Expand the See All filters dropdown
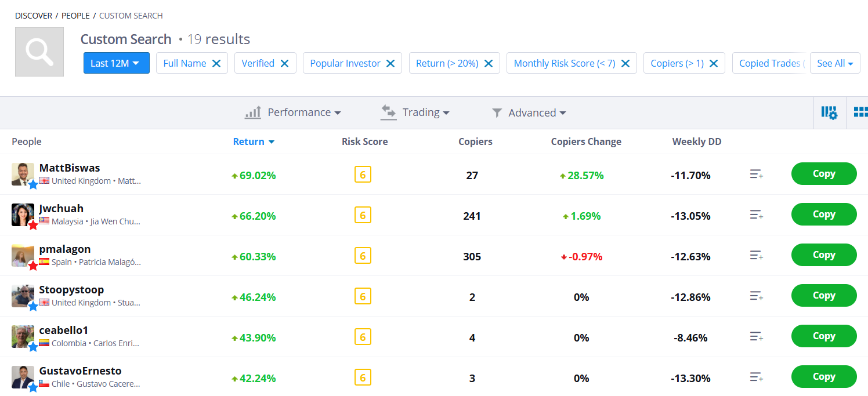Image resolution: width=868 pixels, height=396 pixels. (835, 63)
